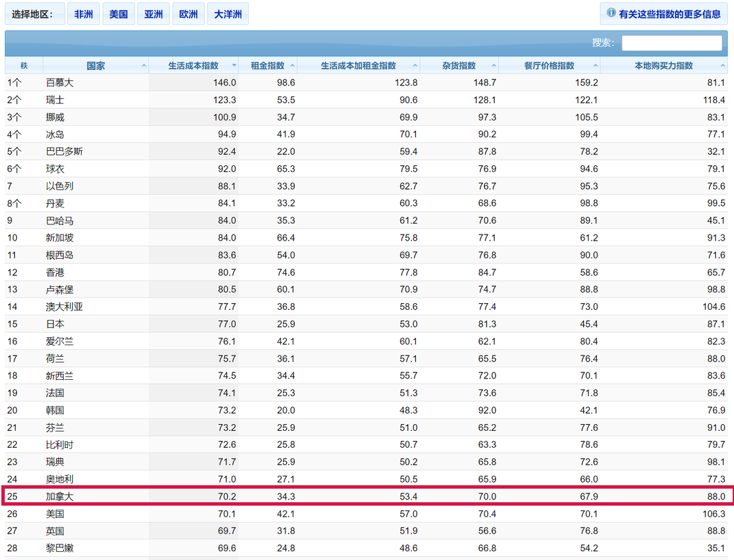Click 加拿大's cost of living value 70.2
The image size is (734, 560).
pos(227,496)
